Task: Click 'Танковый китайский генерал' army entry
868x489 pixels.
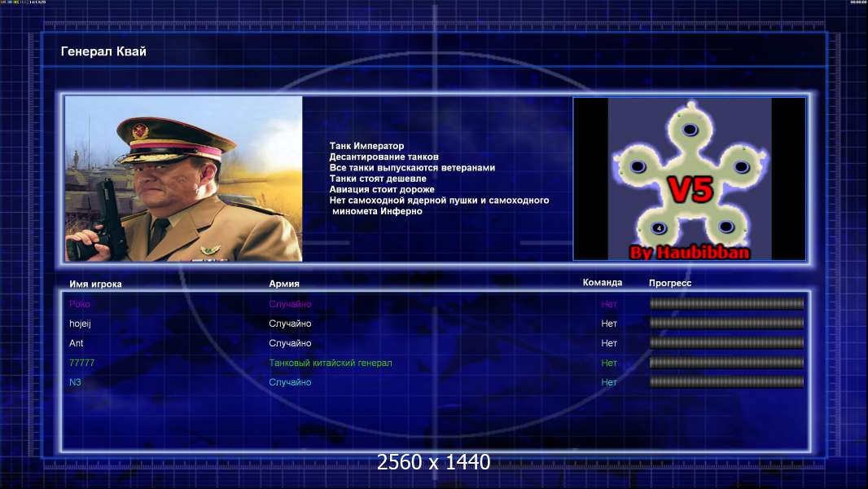Action: [331, 363]
